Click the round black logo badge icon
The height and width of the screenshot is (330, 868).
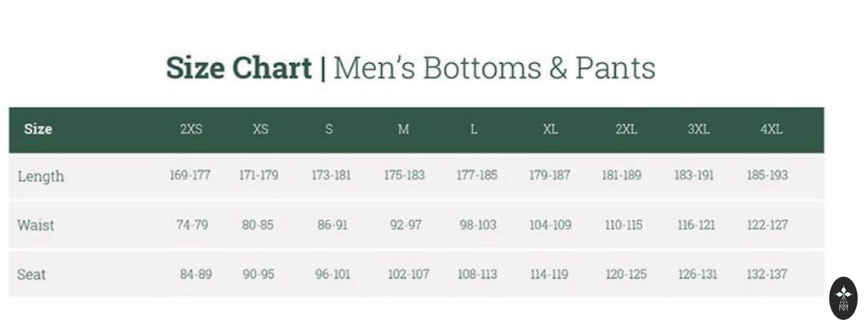tap(843, 298)
